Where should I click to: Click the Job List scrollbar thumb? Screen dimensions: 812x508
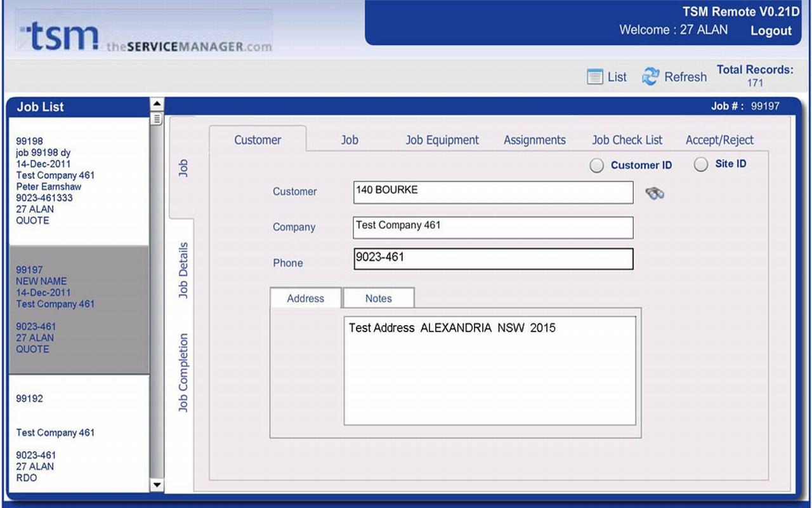[x=157, y=119]
